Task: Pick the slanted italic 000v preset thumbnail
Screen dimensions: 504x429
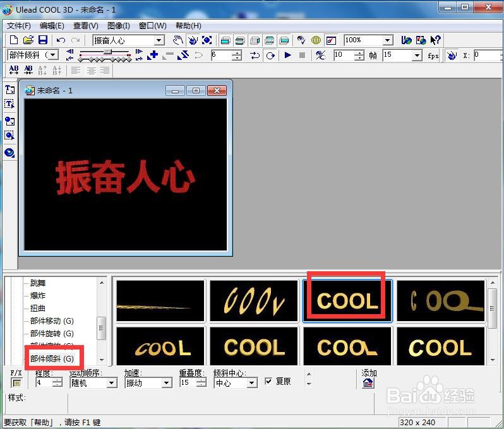Action: [x=254, y=301]
